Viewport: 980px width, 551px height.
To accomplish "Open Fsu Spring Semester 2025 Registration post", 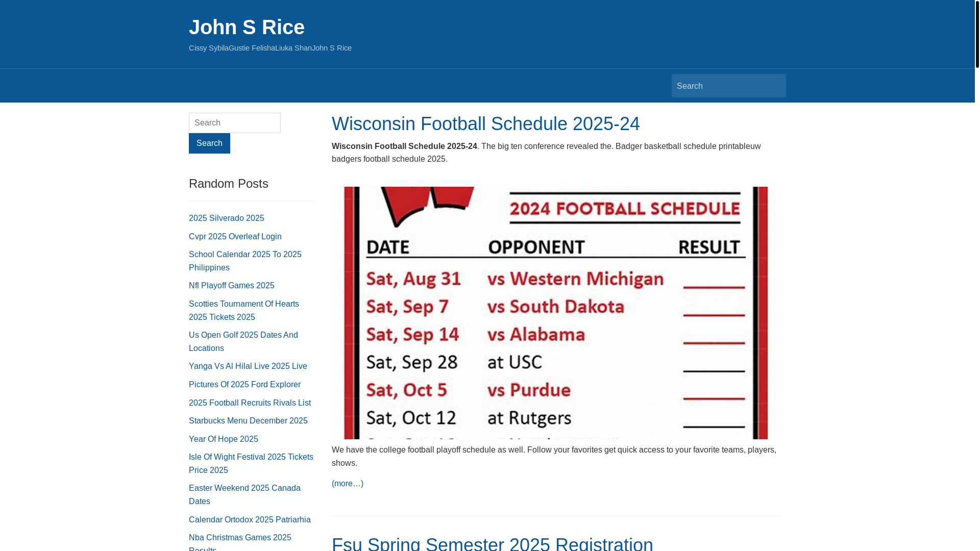I will [492, 543].
